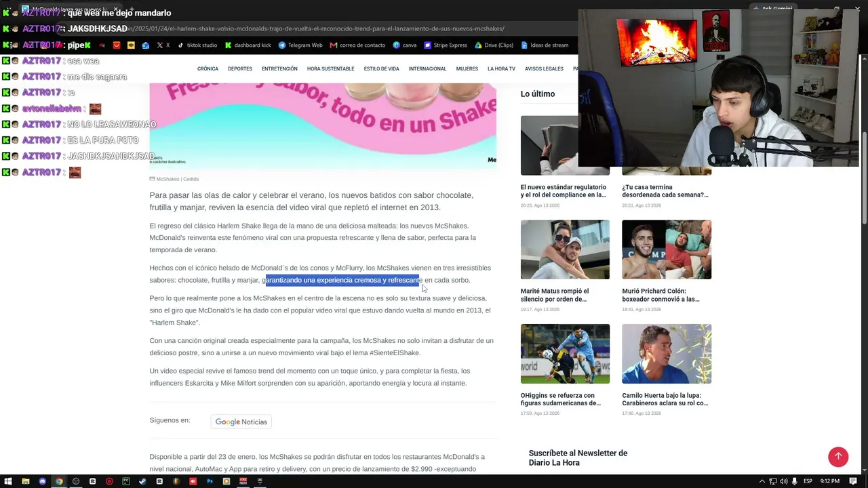Open File Explorer from the taskbar
868x488 pixels.
coord(26,481)
